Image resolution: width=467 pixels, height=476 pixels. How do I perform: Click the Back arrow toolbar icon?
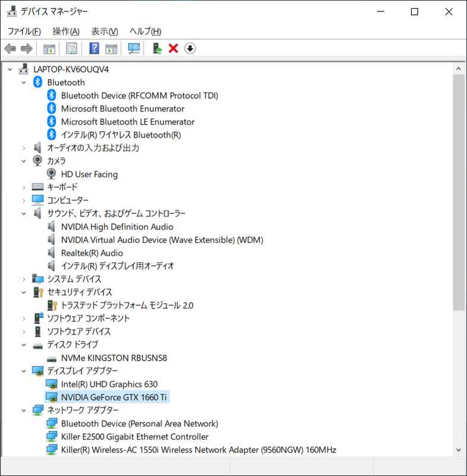[10, 49]
